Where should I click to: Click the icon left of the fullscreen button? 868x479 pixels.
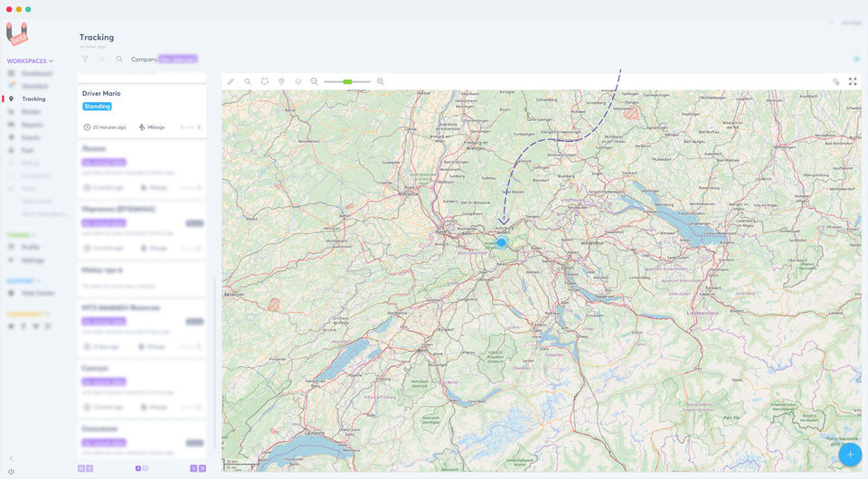pyautogui.click(x=835, y=81)
